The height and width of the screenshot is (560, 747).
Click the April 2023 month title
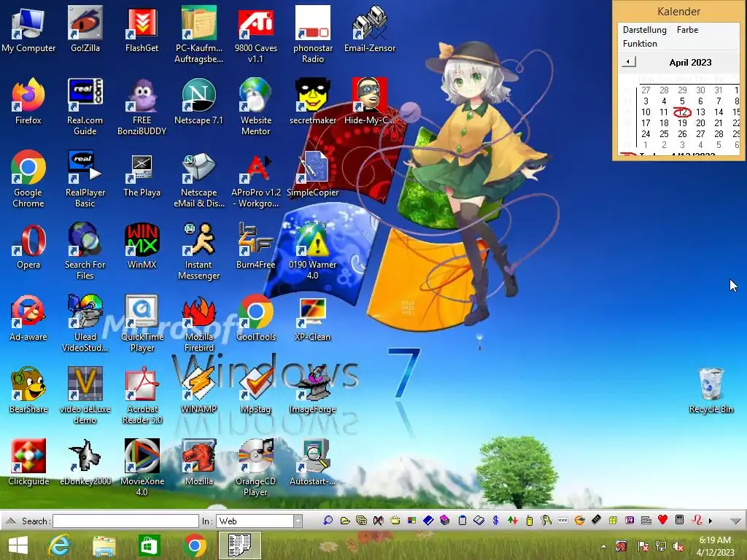(x=690, y=63)
